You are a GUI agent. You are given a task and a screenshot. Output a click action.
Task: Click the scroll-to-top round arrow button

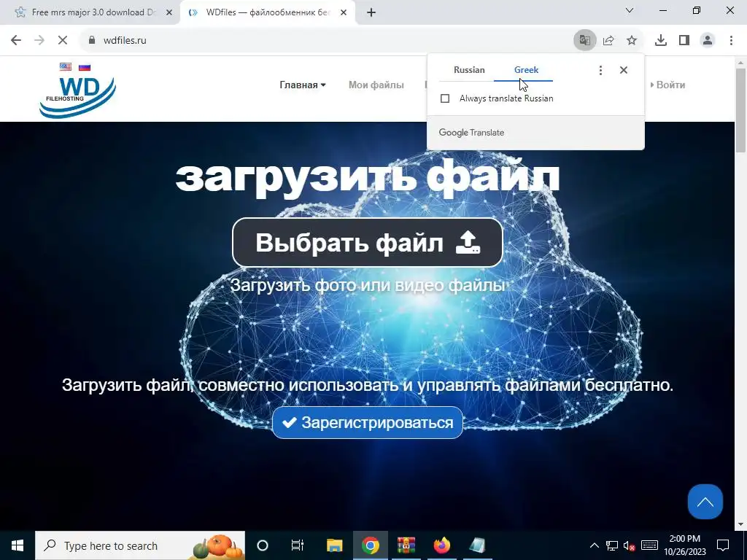pos(705,502)
